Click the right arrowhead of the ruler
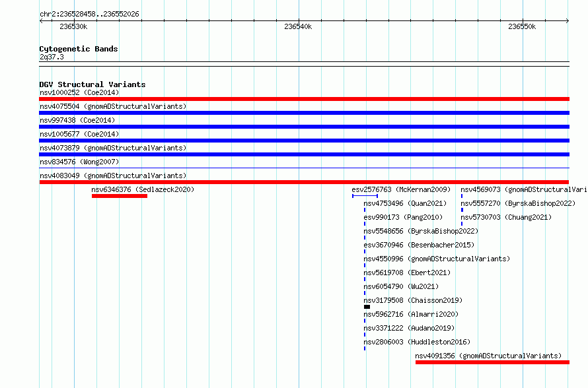 [x=568, y=21]
